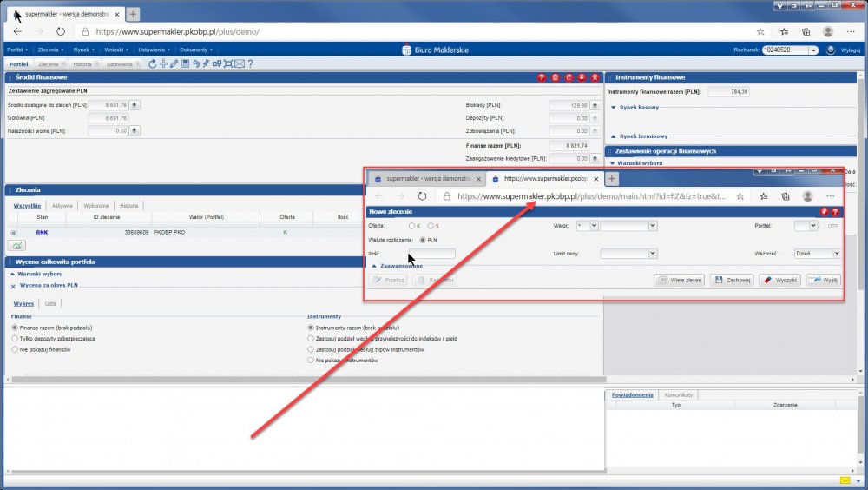Click the power icon next to Wyloguj
This screenshot has height=490, width=868.
[x=831, y=50]
